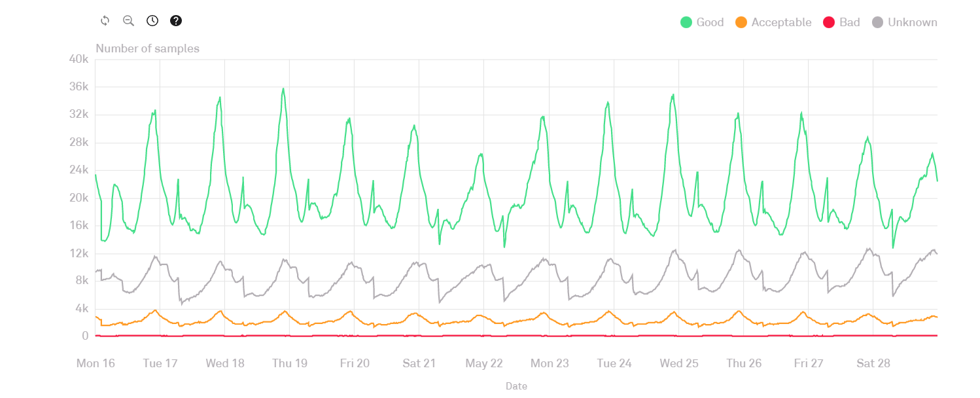
Task: Select the Wed 18 date label
Action: tap(225, 363)
